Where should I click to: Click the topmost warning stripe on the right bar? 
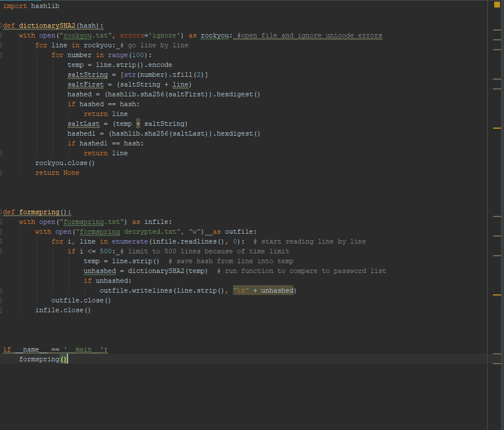click(497, 29)
